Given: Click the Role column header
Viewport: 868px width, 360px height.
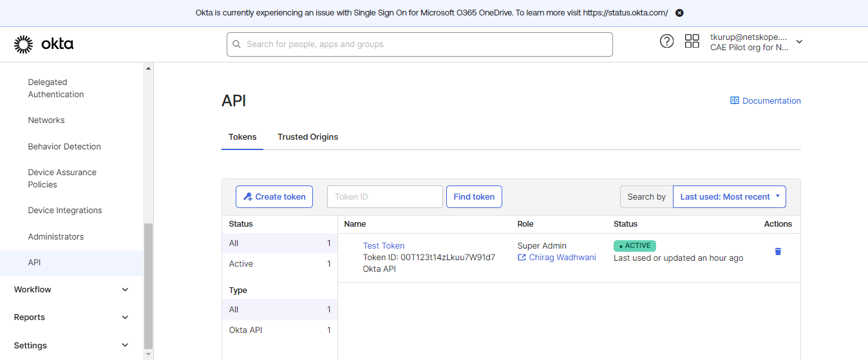Looking at the screenshot, I should [x=525, y=224].
